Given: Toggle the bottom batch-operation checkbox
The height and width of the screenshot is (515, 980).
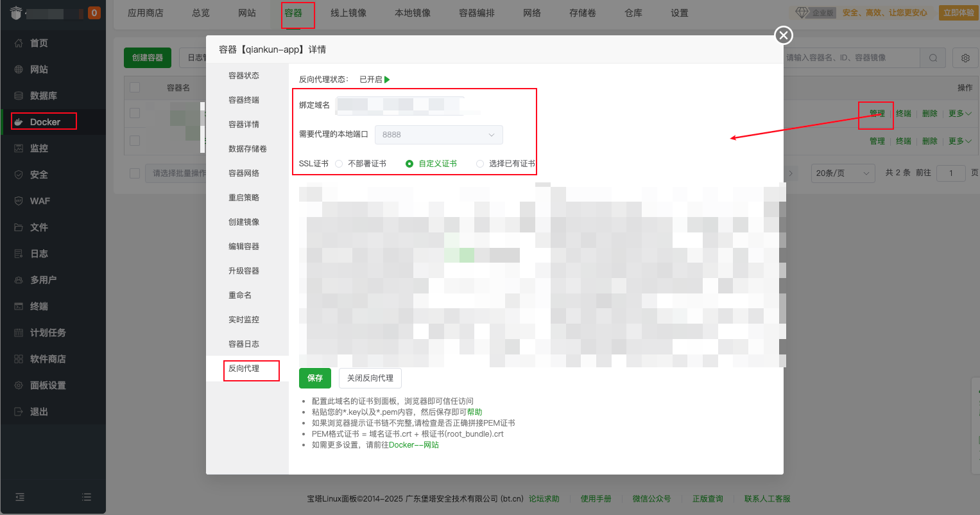Looking at the screenshot, I should 135,173.
